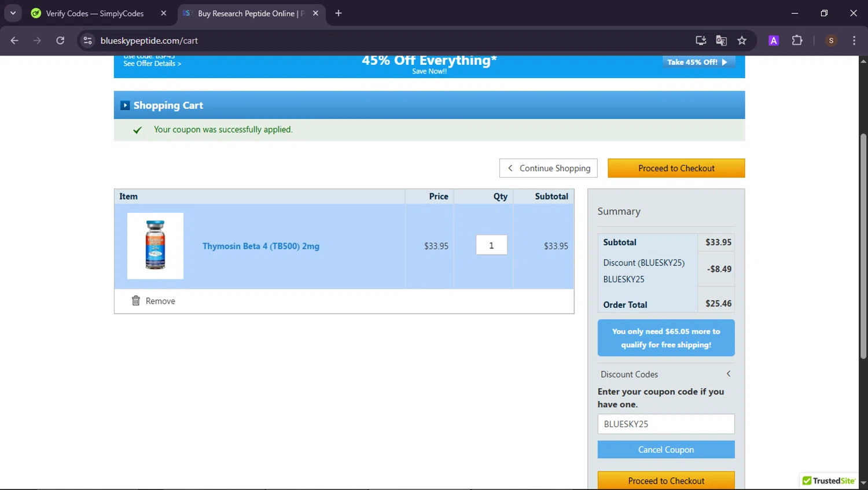
Task: Click the discount amount -$8.49
Action: (x=719, y=269)
